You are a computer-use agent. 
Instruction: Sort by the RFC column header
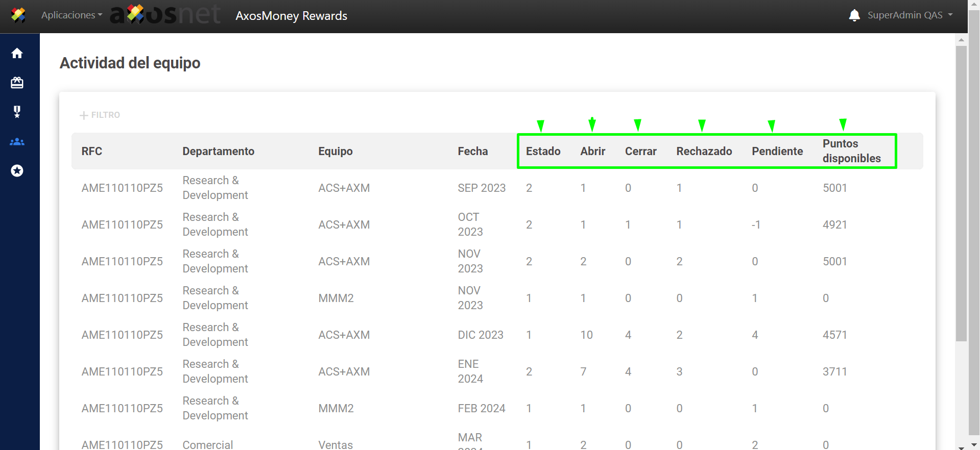(92, 152)
